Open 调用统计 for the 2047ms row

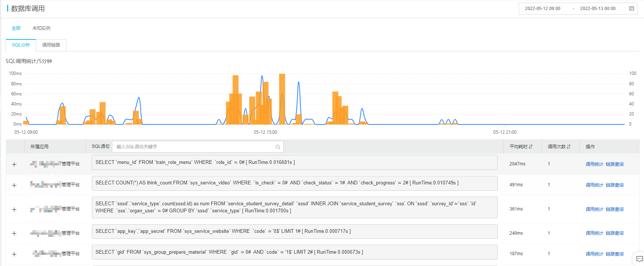[x=594, y=164]
